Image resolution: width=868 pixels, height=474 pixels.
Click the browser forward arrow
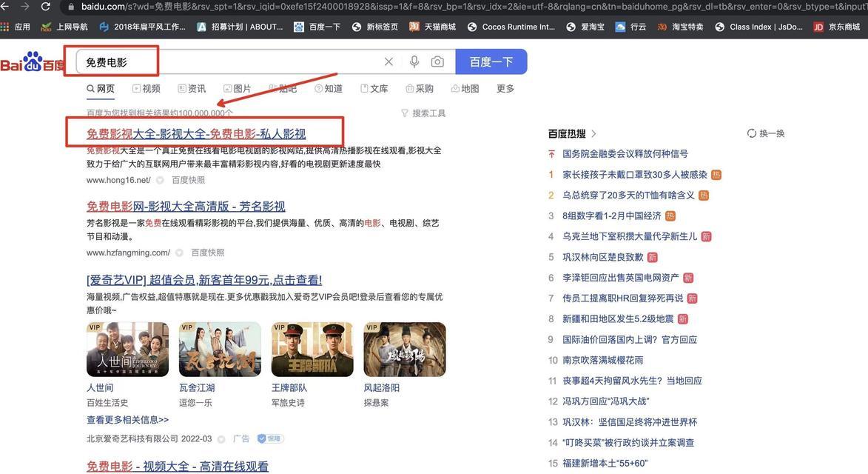click(x=24, y=7)
